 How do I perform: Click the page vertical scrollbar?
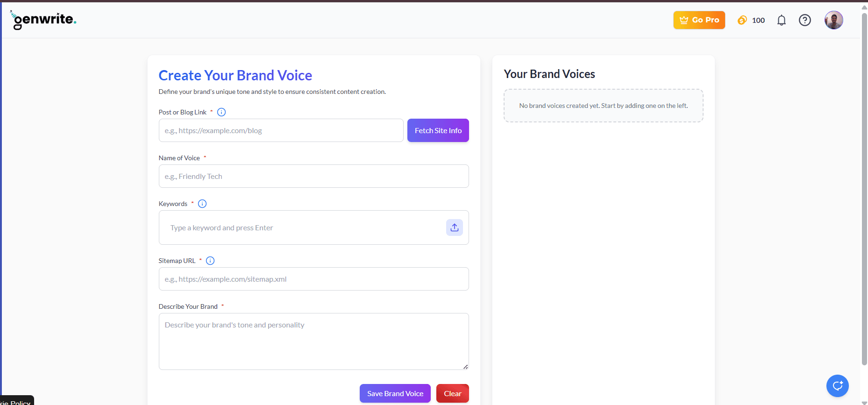click(864, 187)
